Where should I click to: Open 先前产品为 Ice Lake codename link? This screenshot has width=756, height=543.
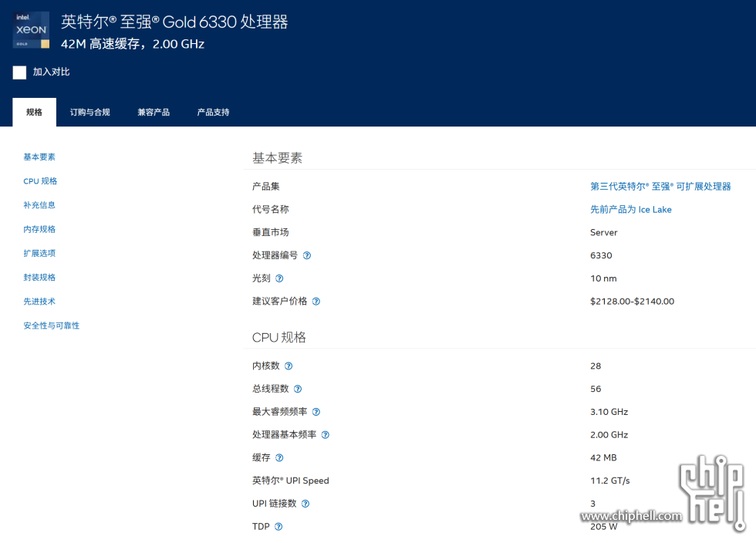point(631,209)
